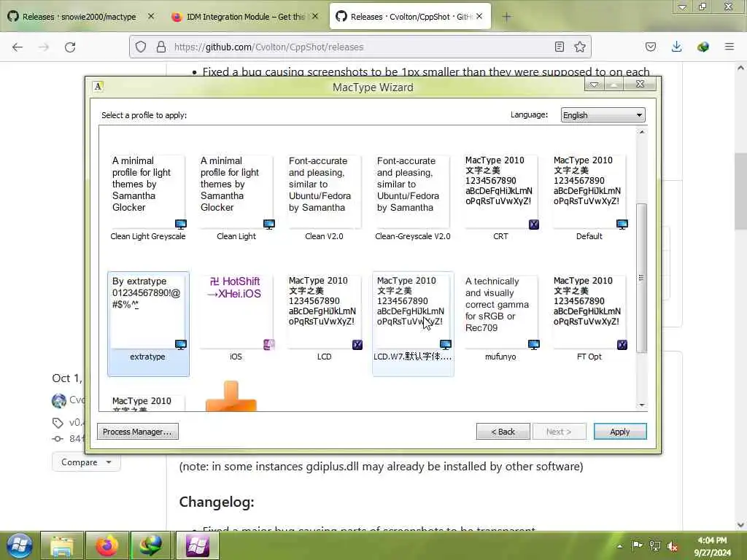Click the network icon in system tray
The image size is (747, 560).
point(655,546)
